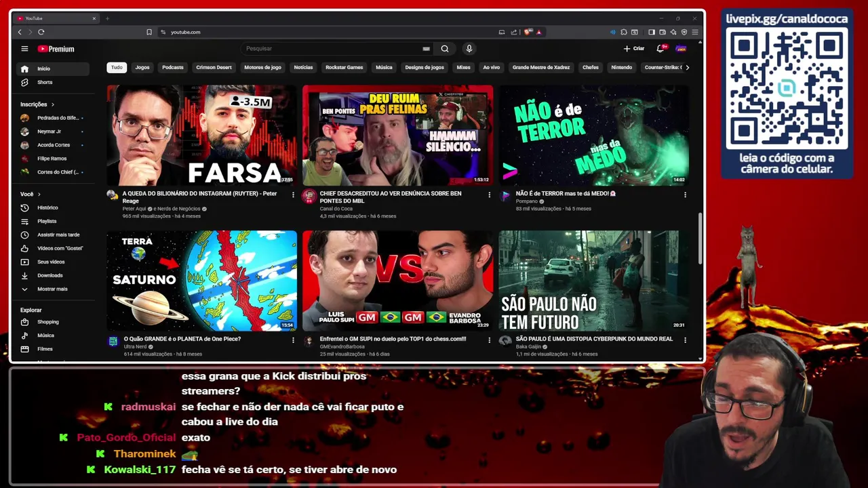Open Música under Explorar
This screenshot has width=868, height=488.
pos(53,335)
